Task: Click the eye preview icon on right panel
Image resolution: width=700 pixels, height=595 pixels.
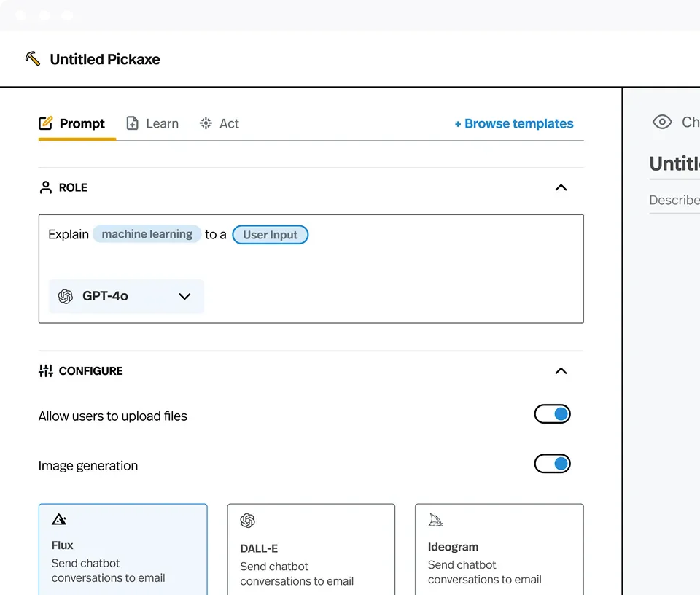Action: click(x=663, y=122)
